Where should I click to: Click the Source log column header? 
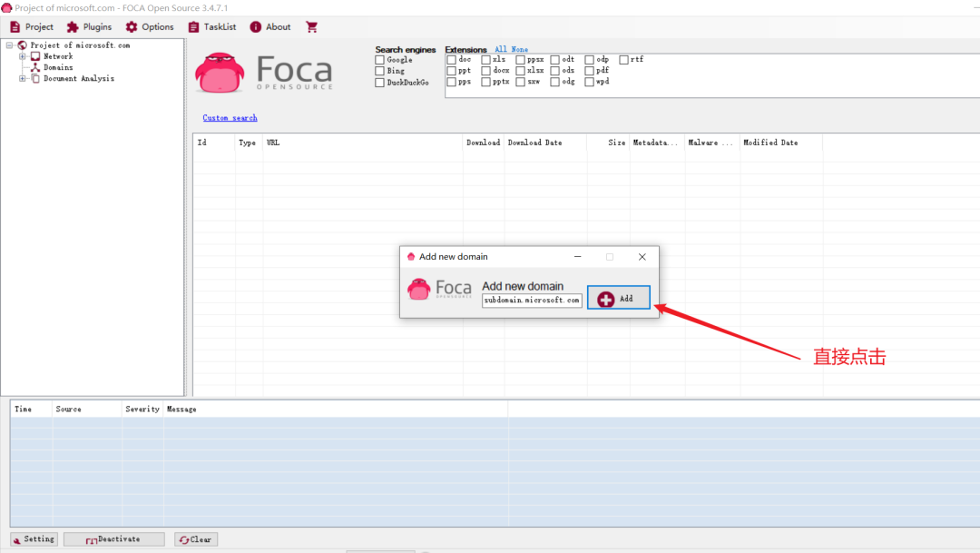click(87, 410)
